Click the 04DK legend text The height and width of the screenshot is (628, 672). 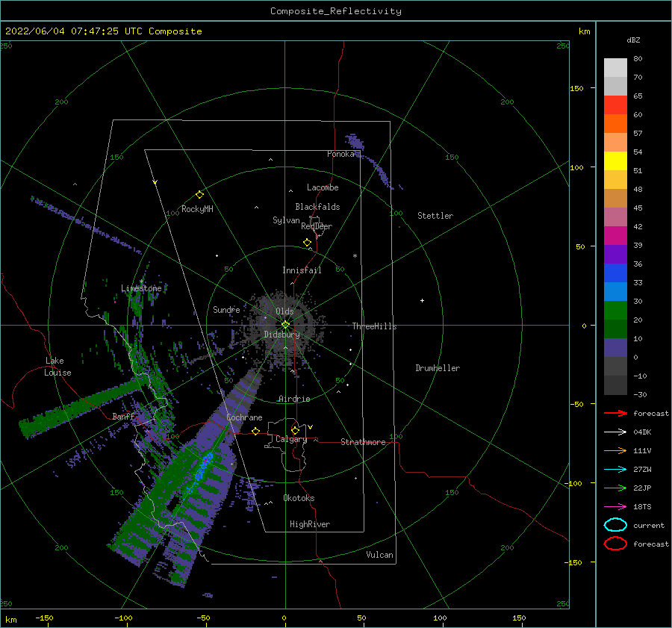pyautogui.click(x=642, y=432)
